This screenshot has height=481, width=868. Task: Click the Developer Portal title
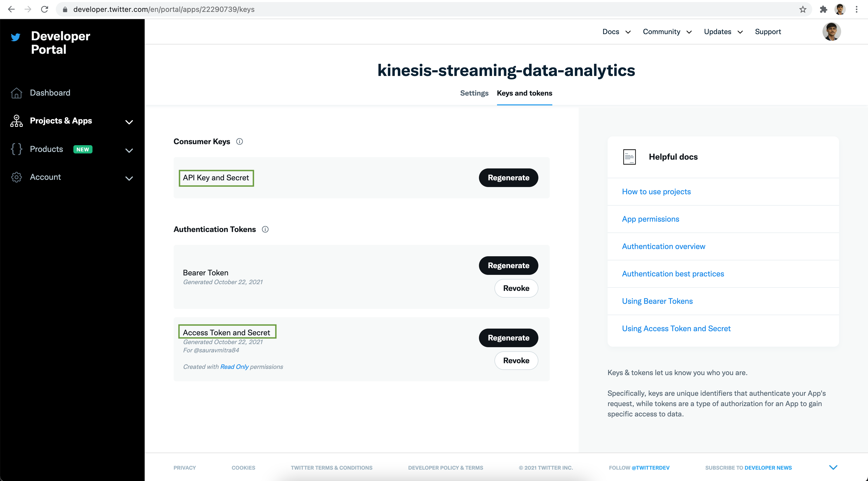coord(60,43)
